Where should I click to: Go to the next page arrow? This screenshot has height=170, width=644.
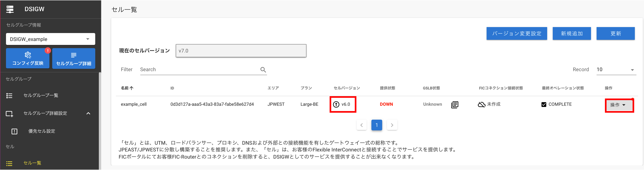click(x=392, y=125)
